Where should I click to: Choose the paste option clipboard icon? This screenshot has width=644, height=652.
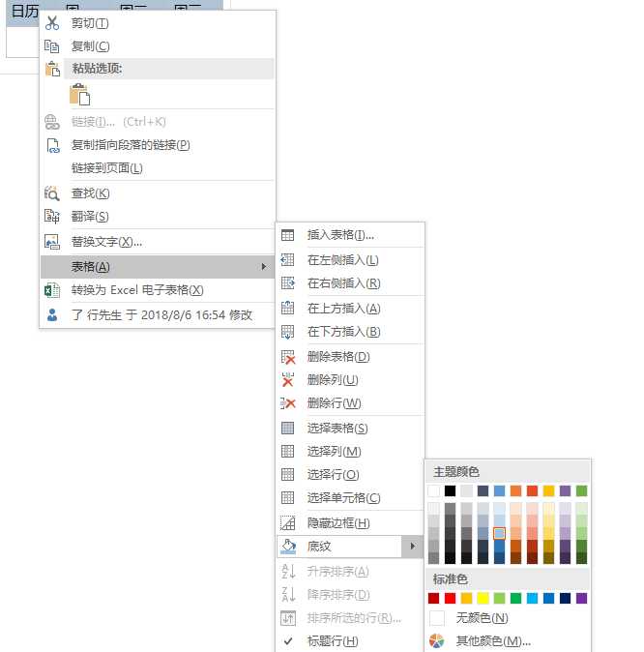tap(80, 95)
